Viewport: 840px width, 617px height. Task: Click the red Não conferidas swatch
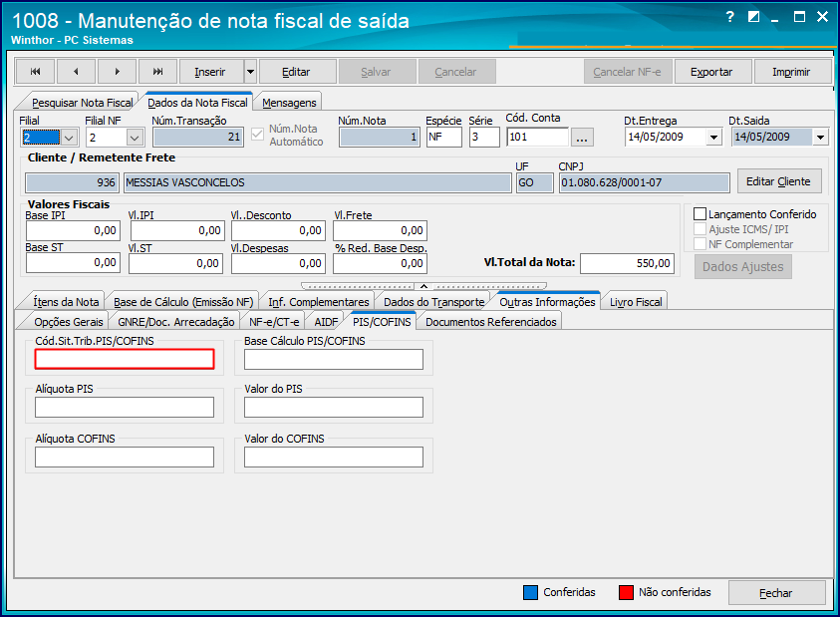tap(626, 592)
